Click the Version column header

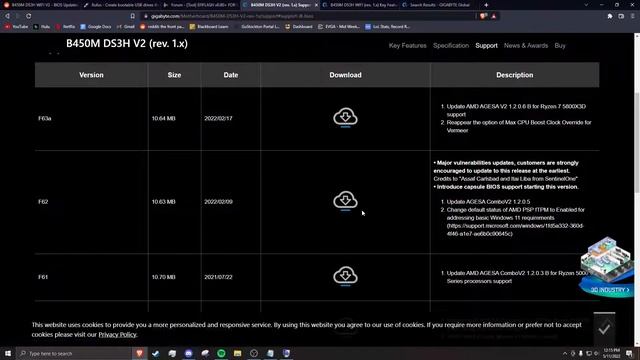click(x=91, y=75)
